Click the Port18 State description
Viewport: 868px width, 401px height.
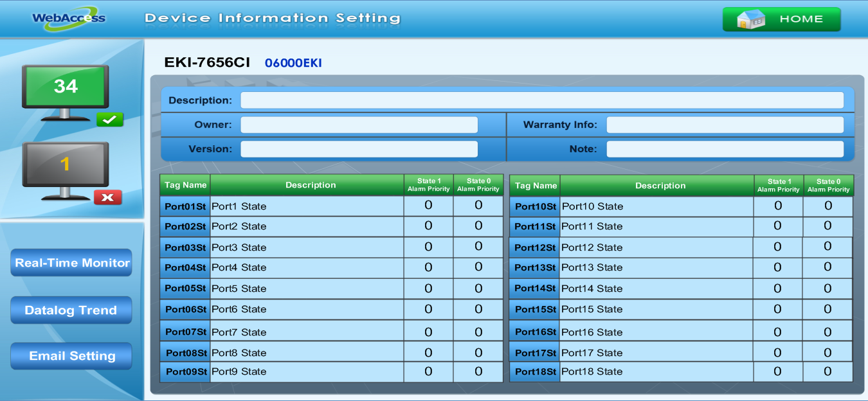tap(656, 371)
